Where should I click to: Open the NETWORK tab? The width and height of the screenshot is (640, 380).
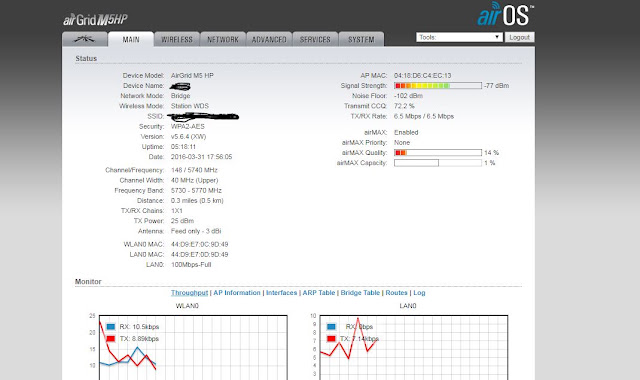point(223,39)
